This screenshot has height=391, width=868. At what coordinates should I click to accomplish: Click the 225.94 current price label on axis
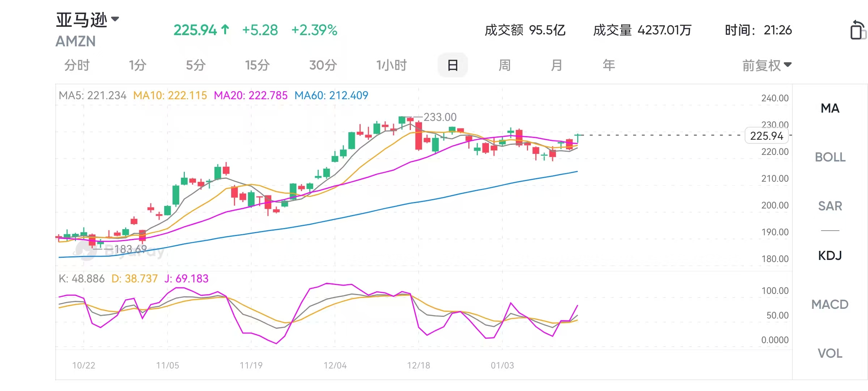(766, 136)
